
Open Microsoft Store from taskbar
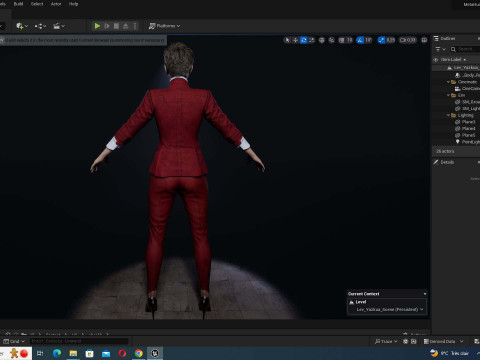point(90,353)
